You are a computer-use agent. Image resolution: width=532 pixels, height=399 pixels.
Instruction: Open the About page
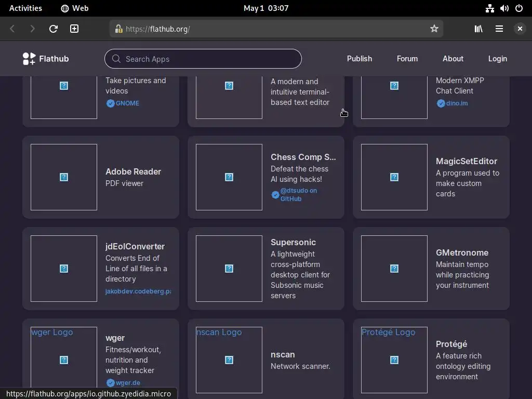tap(453, 59)
